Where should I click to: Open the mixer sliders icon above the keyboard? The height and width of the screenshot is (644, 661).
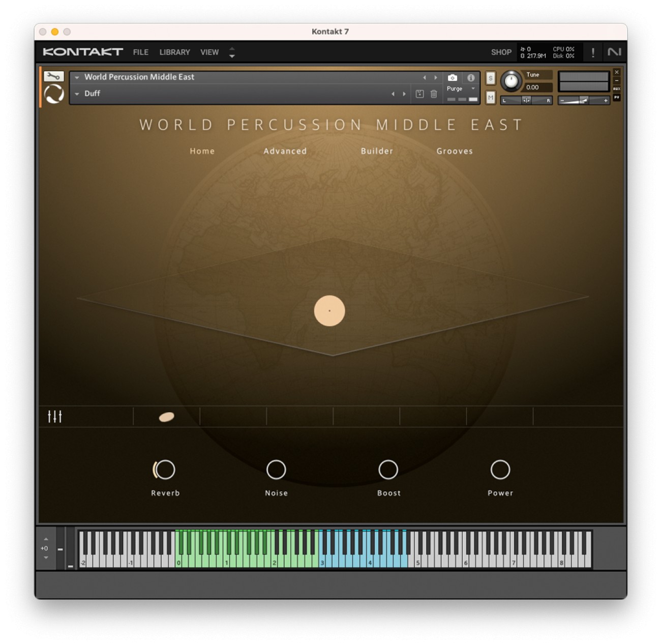[54, 416]
